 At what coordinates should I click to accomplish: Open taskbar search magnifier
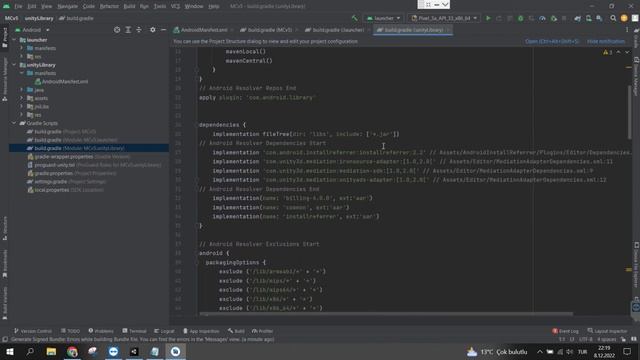tap(30, 351)
